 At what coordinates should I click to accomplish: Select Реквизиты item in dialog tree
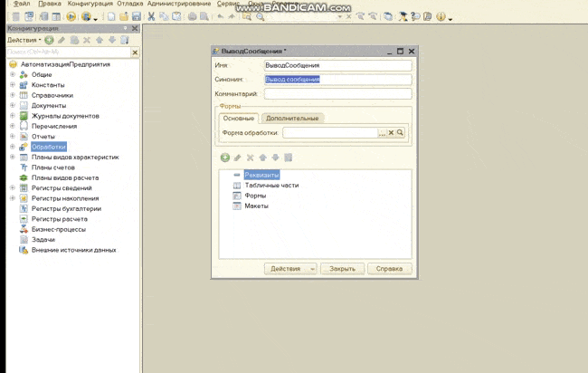tap(261, 175)
